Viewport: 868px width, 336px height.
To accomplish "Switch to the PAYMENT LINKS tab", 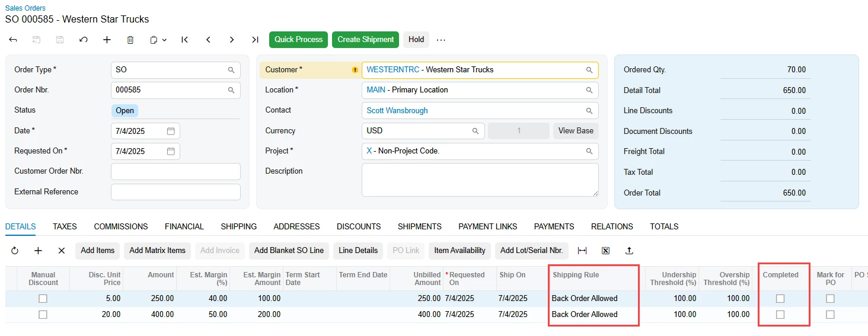I will [488, 226].
